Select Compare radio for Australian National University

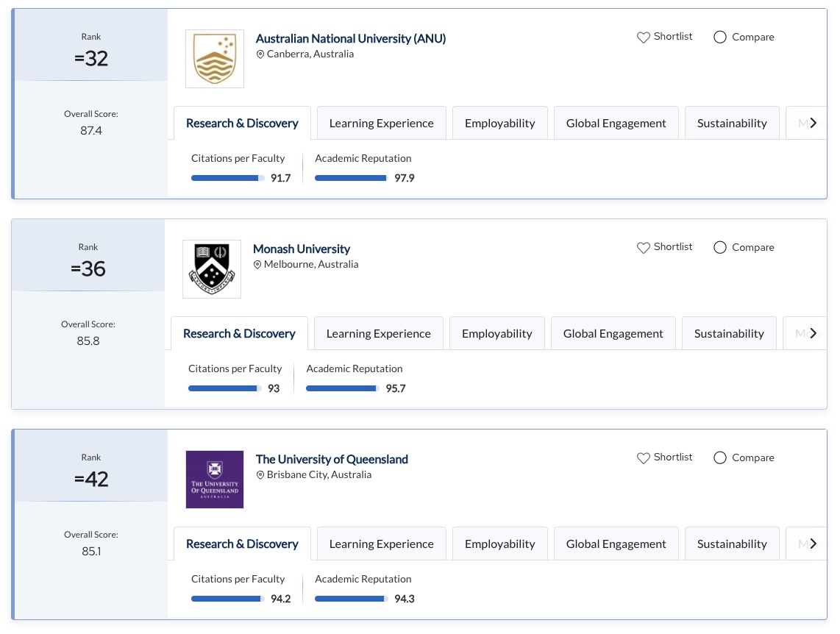(x=720, y=38)
